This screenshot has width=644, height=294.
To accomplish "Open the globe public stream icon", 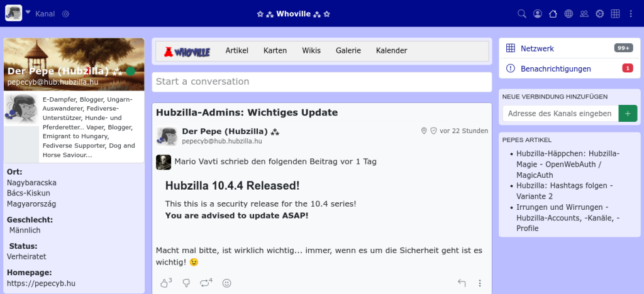I will [569, 14].
